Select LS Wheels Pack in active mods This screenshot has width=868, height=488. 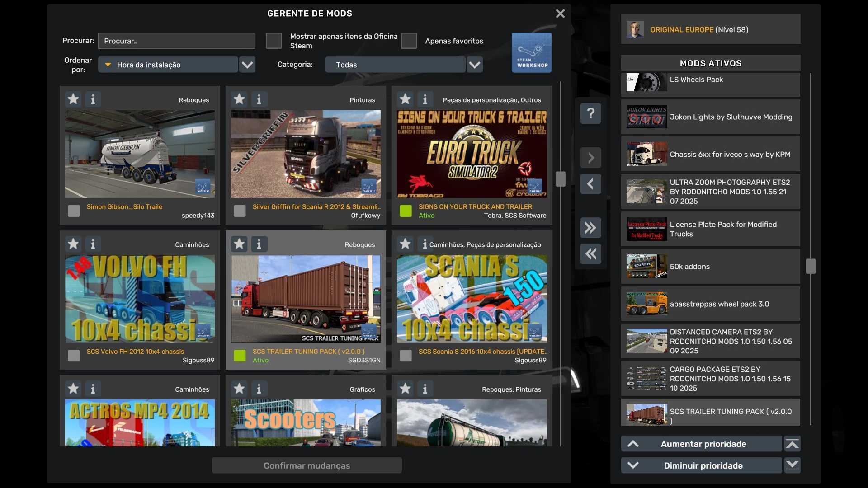click(x=710, y=83)
